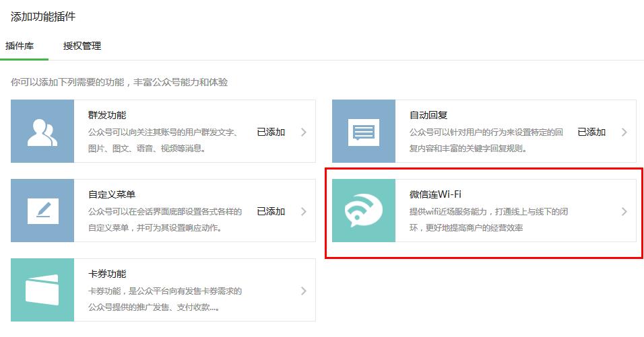Open the 卡券功能 plugin title
The height and width of the screenshot is (337, 644).
107,274
